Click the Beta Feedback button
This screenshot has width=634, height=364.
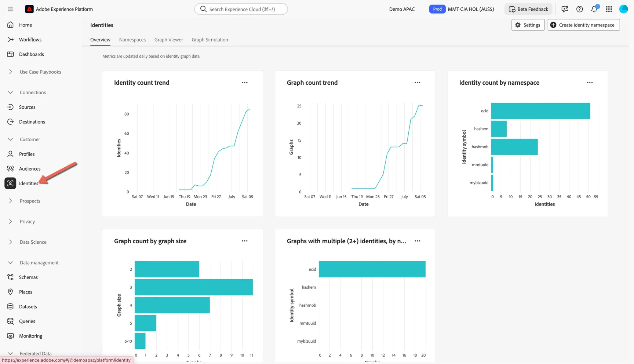point(528,9)
